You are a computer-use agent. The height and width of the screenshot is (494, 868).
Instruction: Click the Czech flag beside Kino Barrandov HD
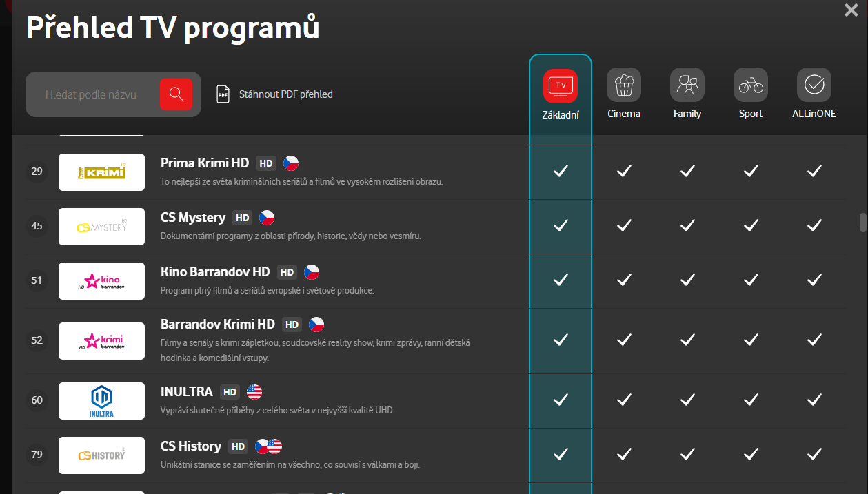312,272
